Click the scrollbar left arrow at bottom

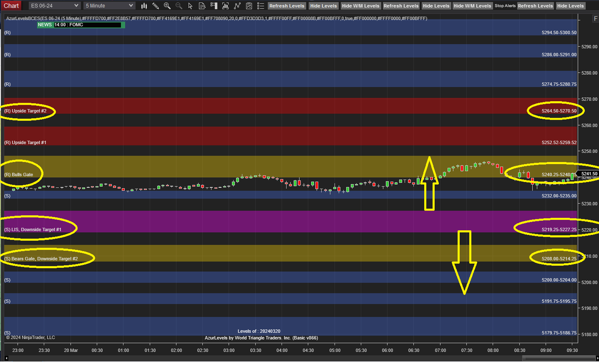tap(7, 359)
